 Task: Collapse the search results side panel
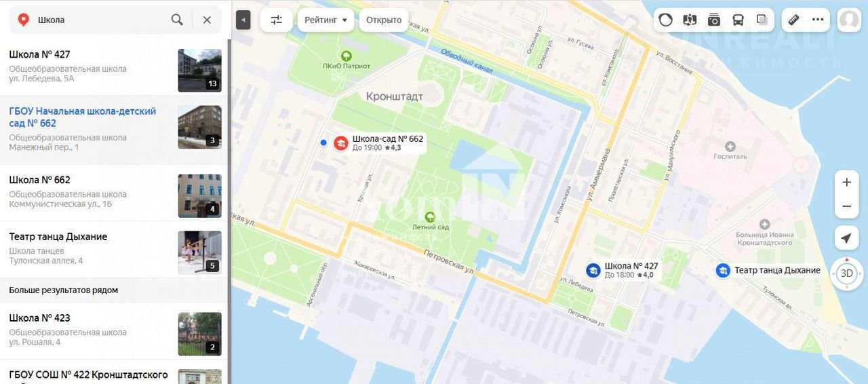pos(243,20)
